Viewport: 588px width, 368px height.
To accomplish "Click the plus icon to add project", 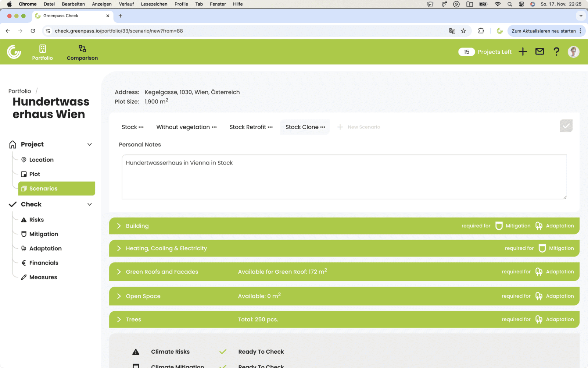I will point(523,52).
